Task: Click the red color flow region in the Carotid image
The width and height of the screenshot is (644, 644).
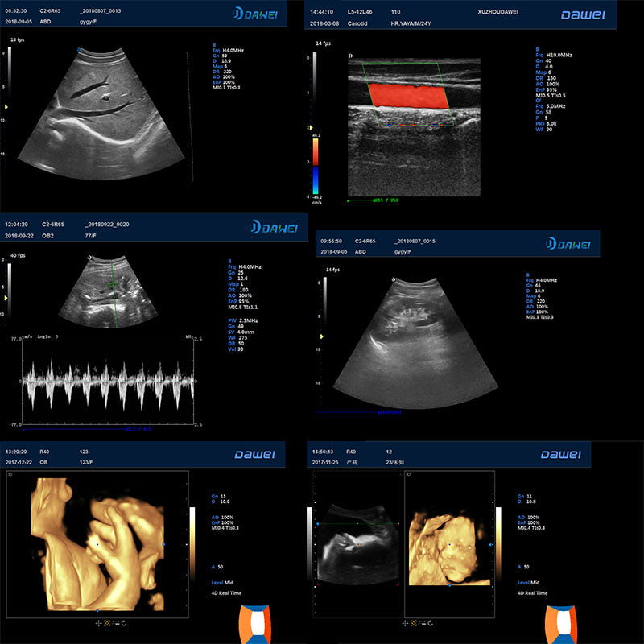Action: [x=408, y=96]
